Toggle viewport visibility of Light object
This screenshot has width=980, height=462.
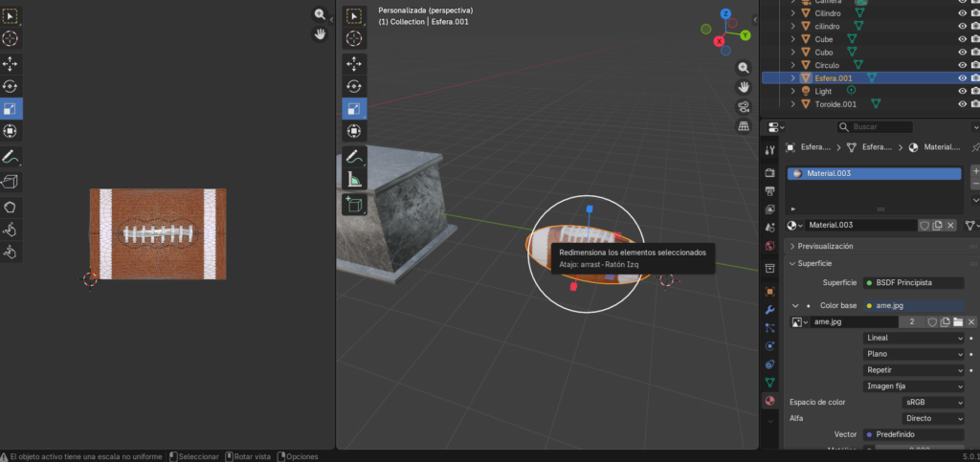[963, 91]
